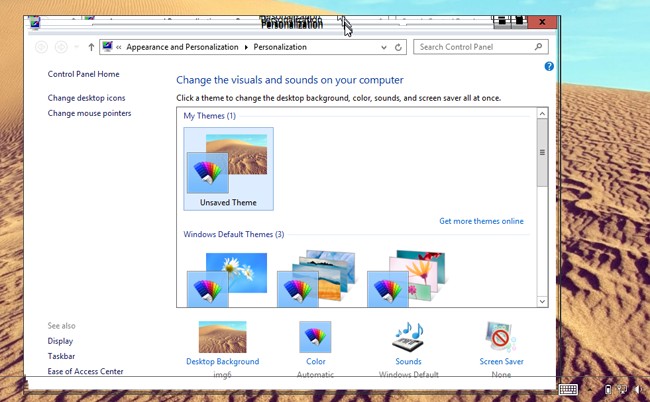This screenshot has width=650, height=402.
Task: Open Control Panel Home
Action: tap(83, 74)
